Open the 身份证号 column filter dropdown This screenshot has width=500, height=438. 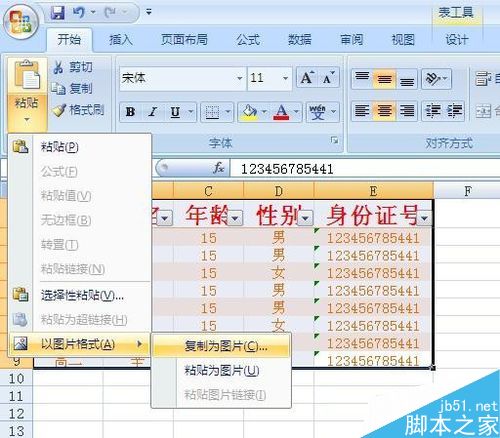tap(424, 219)
